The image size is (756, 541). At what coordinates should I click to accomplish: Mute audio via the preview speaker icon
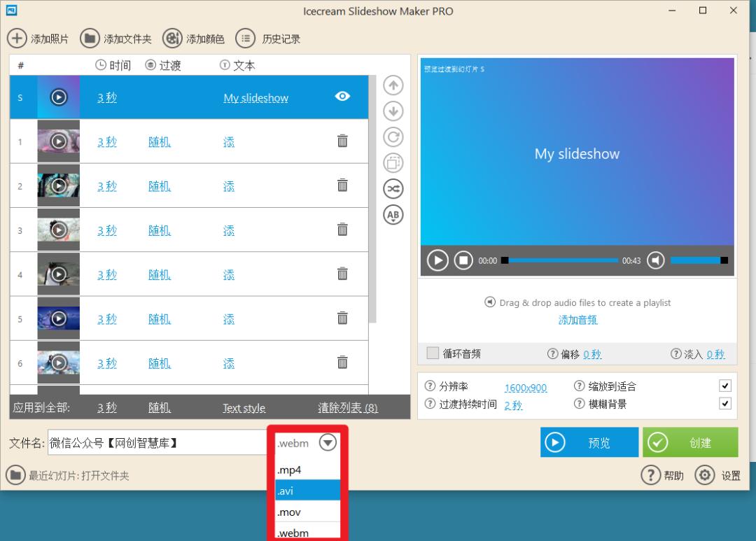click(x=656, y=260)
